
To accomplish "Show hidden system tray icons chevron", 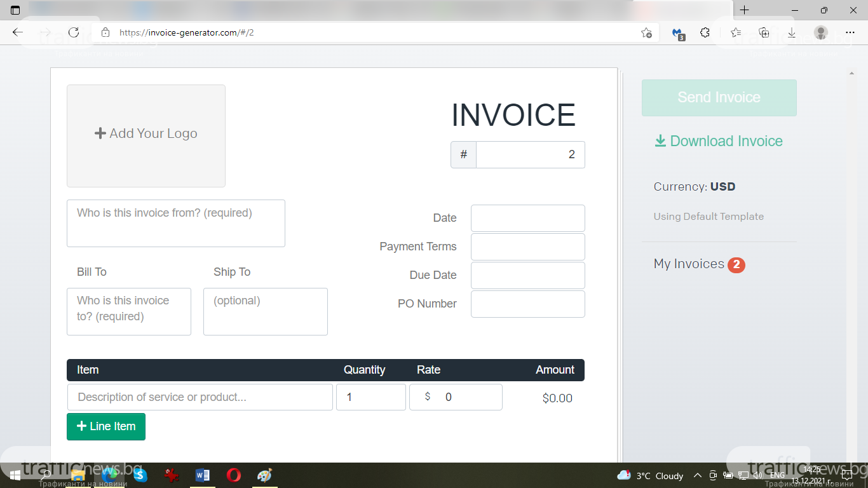I will click(697, 475).
